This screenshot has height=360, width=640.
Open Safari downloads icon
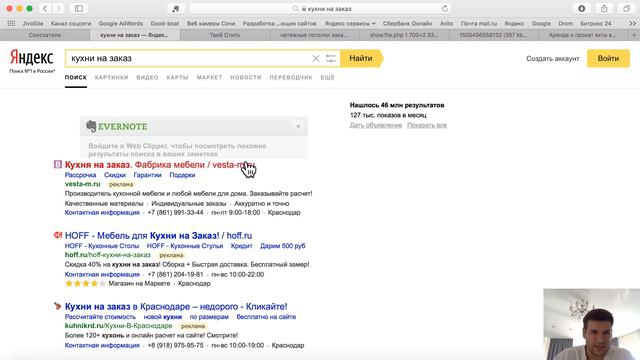(582, 9)
